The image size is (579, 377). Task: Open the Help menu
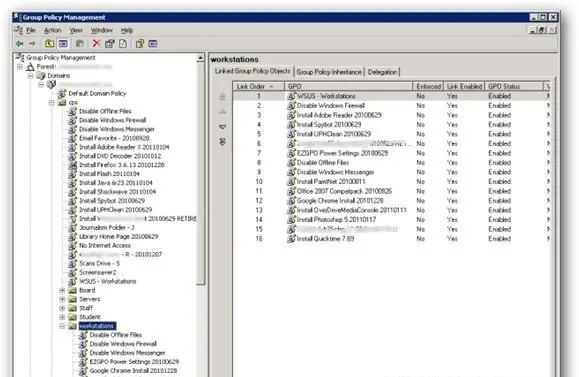[x=127, y=30]
